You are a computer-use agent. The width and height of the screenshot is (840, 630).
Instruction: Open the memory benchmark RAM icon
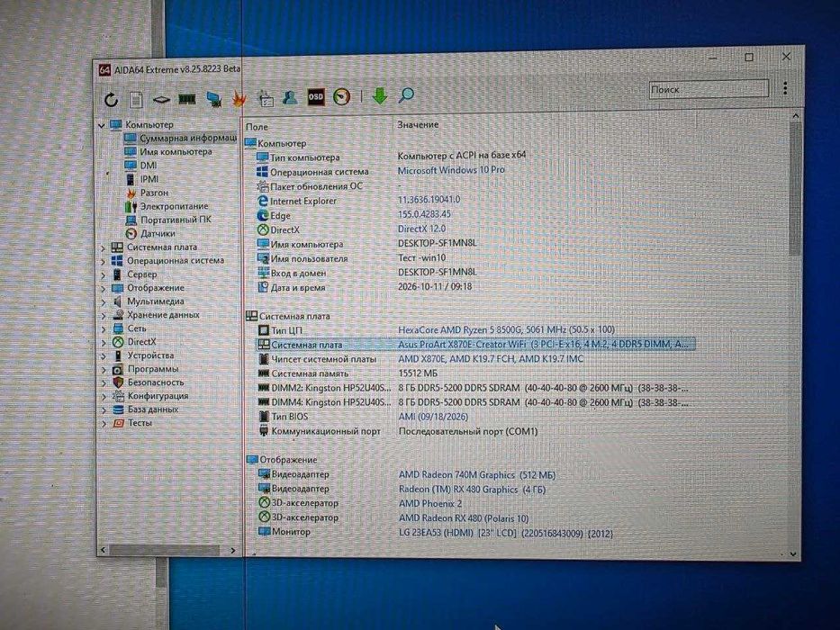point(187,99)
